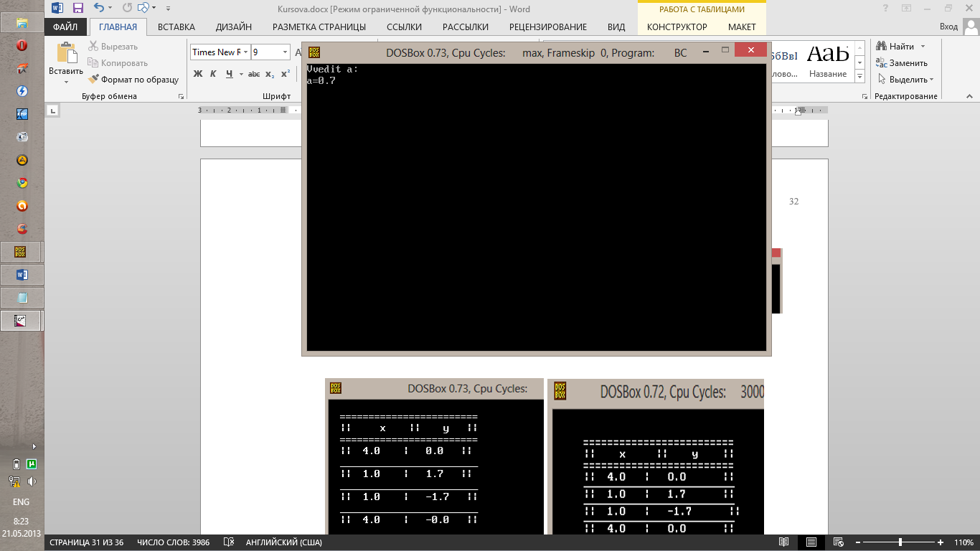Activate the Format Painter (Формат по образцу)
This screenshot has width=980, height=551.
pyautogui.click(x=133, y=80)
